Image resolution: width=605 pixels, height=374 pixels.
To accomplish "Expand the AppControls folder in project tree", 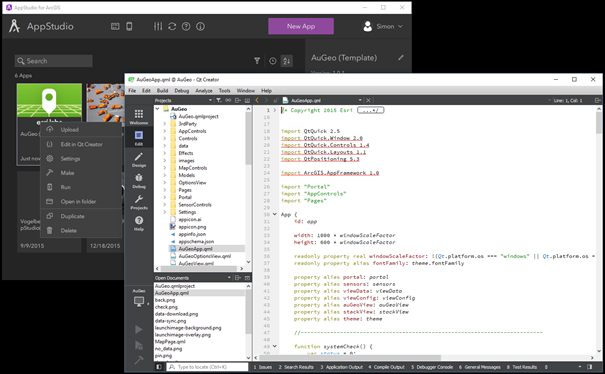I will 165,131.
